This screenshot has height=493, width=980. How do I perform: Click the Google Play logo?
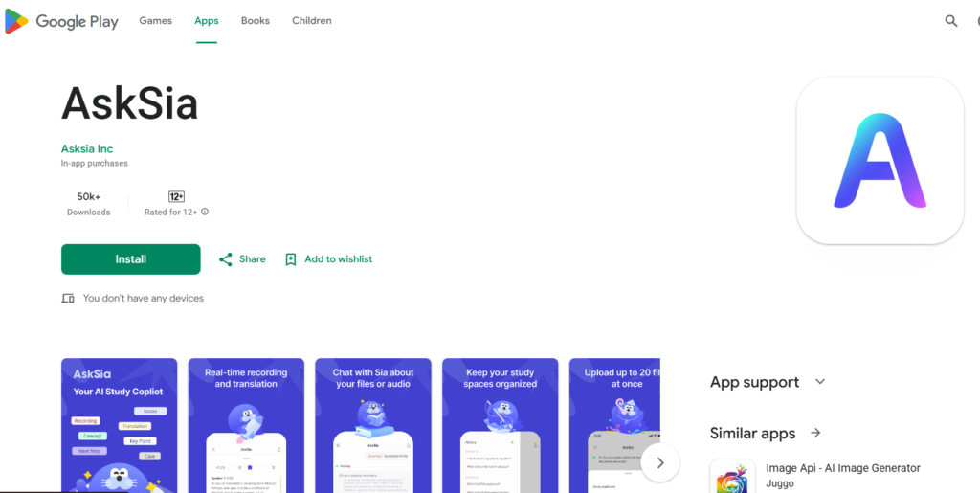click(x=61, y=21)
